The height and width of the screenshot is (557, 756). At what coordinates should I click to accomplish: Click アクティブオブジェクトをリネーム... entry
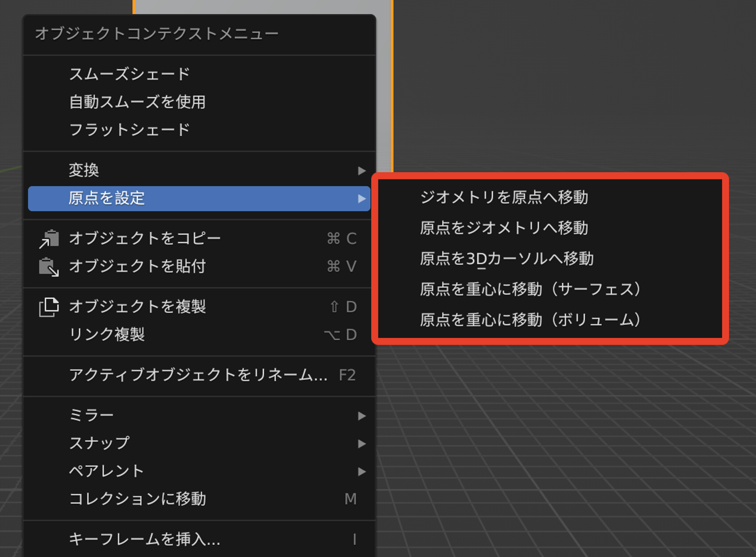point(199,375)
